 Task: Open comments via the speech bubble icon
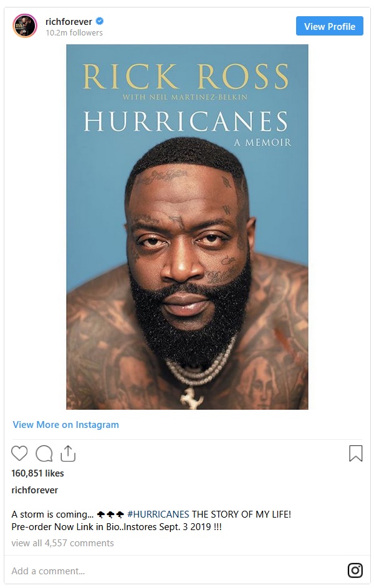click(44, 453)
